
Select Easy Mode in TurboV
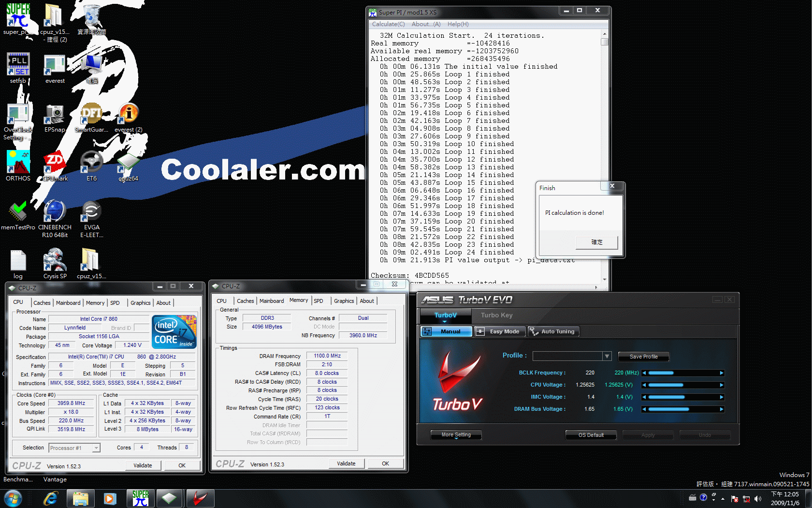pyautogui.click(x=500, y=331)
